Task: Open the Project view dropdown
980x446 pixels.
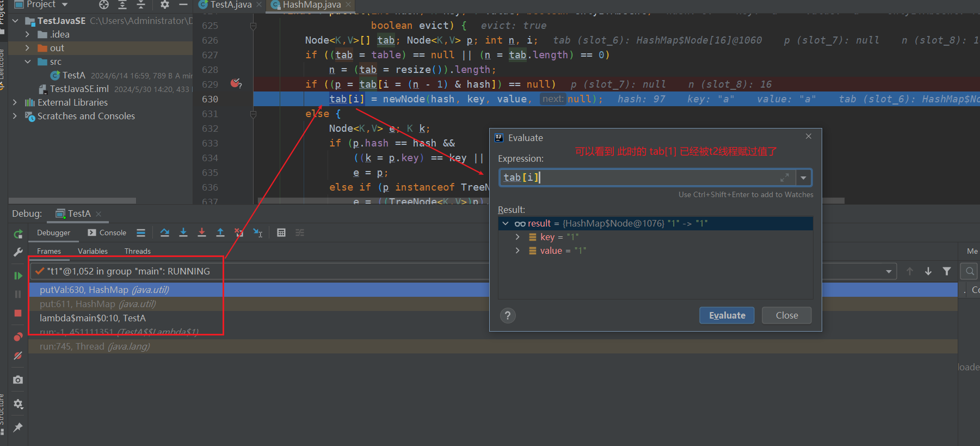Action: click(65, 4)
